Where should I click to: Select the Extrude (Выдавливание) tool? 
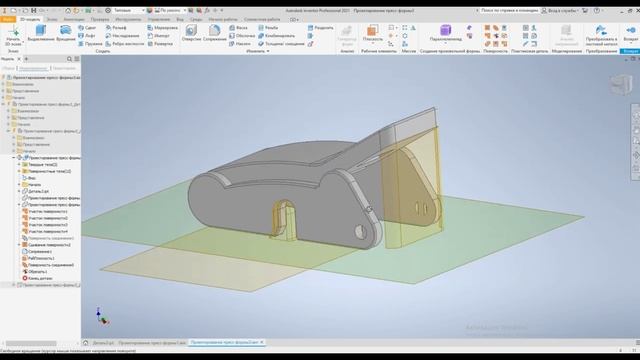pyautogui.click(x=41, y=33)
